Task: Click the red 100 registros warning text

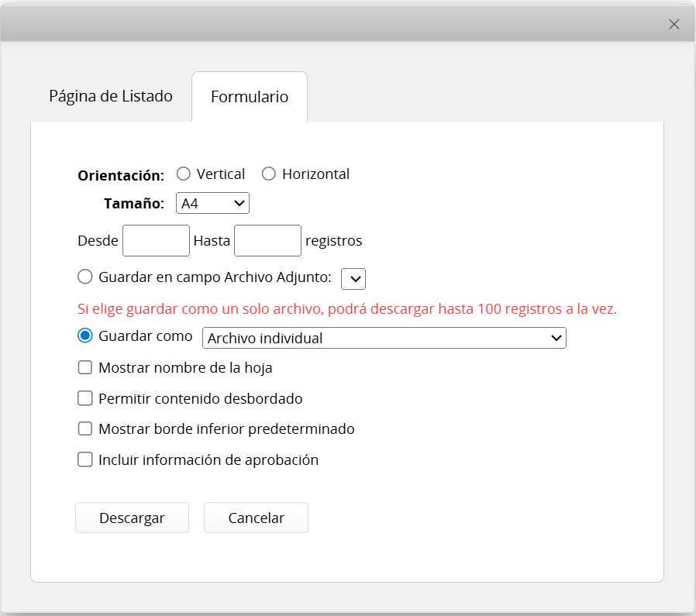Action: tap(347, 308)
